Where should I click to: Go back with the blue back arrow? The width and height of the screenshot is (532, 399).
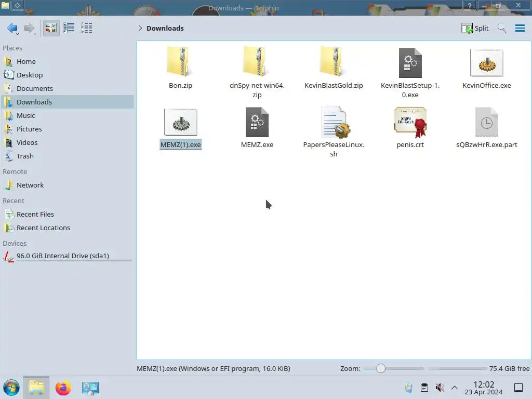[x=12, y=28]
